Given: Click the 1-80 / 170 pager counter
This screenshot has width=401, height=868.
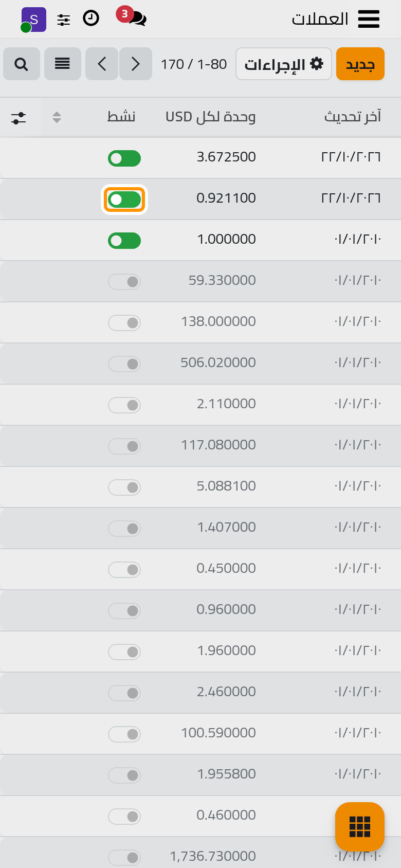Looking at the screenshot, I should point(194,64).
